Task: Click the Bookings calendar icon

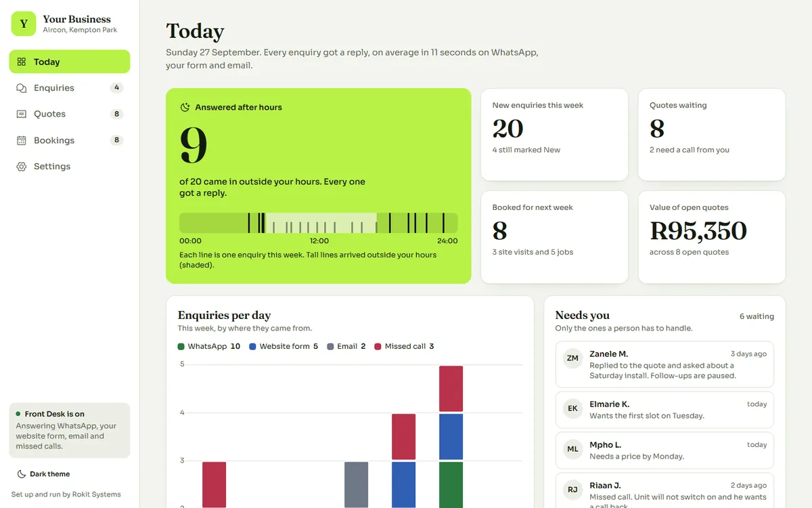Action: click(22, 140)
